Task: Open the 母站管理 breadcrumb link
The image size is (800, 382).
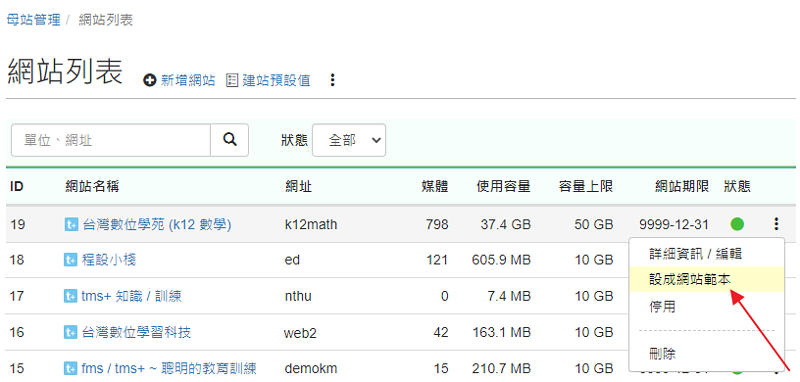Action: (x=34, y=20)
